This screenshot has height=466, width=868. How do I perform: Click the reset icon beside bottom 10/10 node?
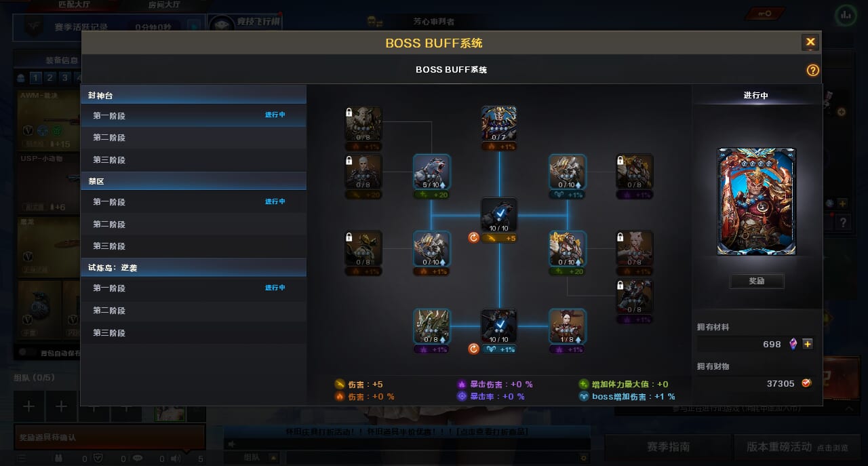click(x=473, y=349)
